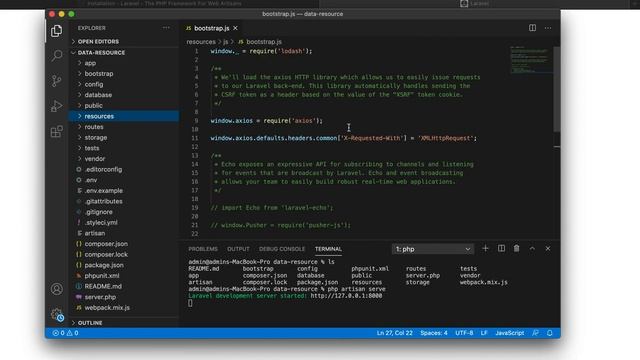Open the Explorer view in activity bar
The image size is (640, 360).
pyautogui.click(x=57, y=31)
